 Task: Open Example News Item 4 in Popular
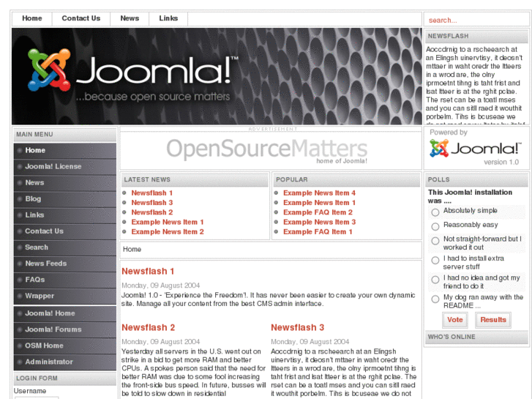pos(319,193)
